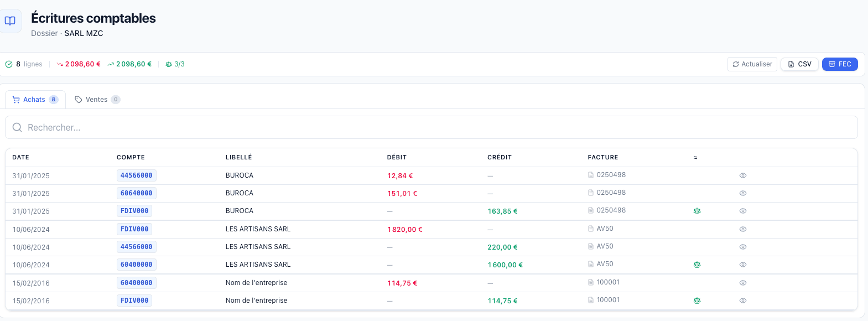Open invoice 0250498 on the 12,84 € row

tap(607, 175)
